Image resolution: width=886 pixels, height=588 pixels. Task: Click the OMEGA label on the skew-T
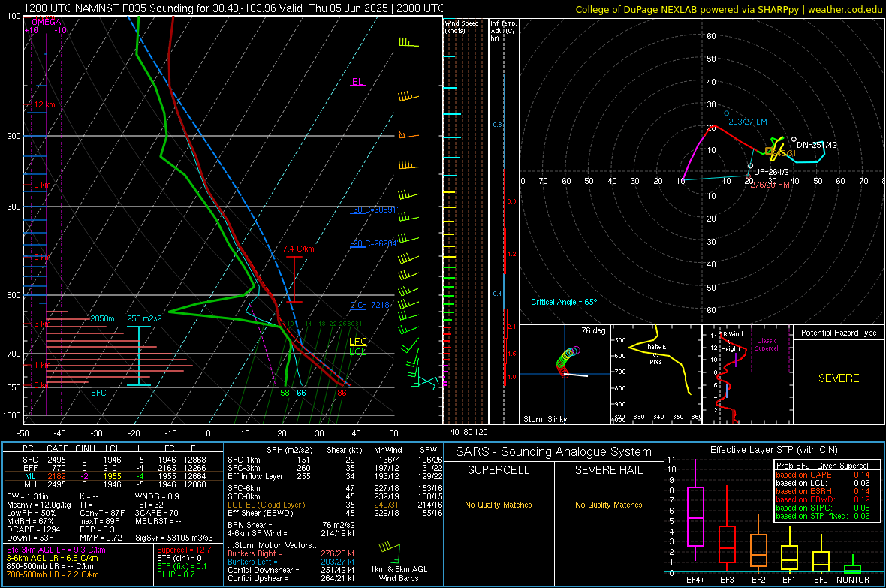click(x=47, y=22)
